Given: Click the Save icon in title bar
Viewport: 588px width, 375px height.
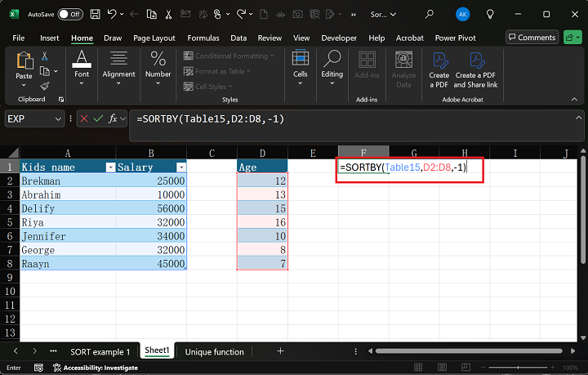Looking at the screenshot, I should (96, 14).
